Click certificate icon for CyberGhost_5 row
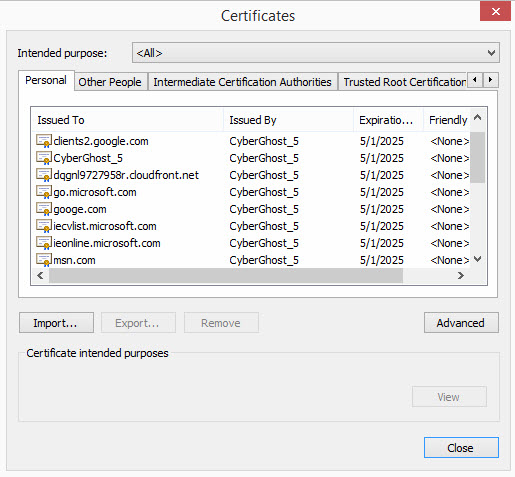Screen dimensions: 515x477 click(x=44, y=158)
